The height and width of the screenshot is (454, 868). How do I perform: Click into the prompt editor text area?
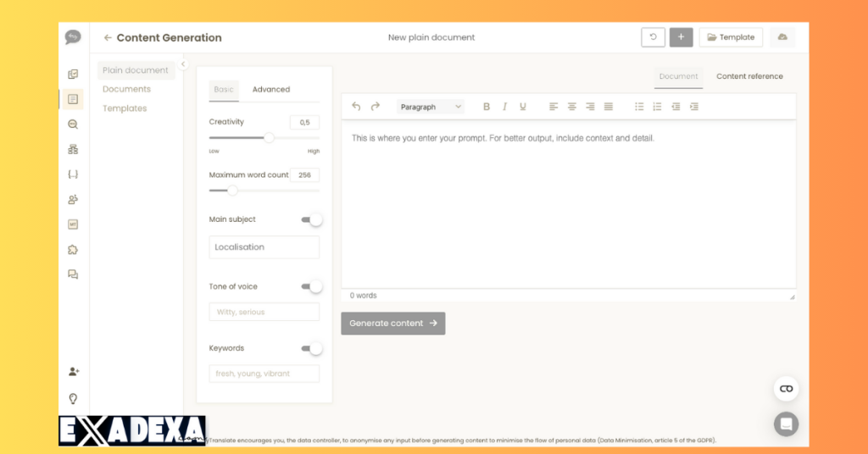pos(569,205)
